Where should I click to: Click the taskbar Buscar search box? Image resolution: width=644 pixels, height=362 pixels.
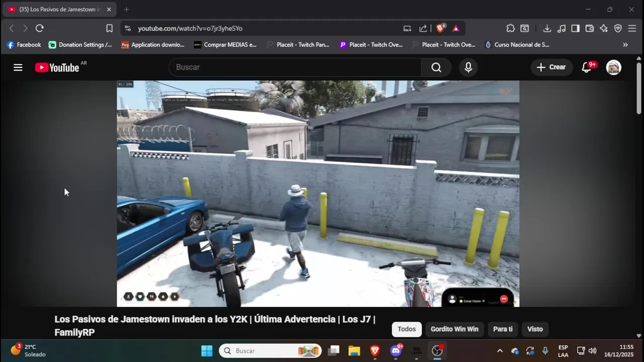tap(270, 351)
